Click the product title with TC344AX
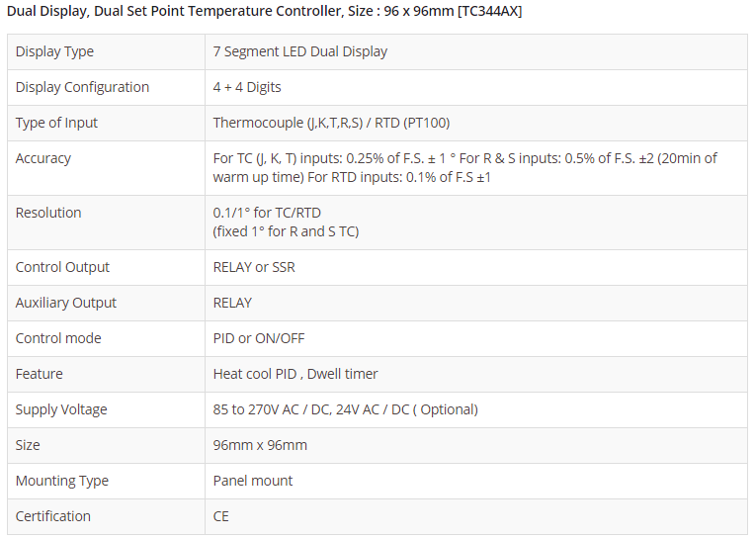 264,11
